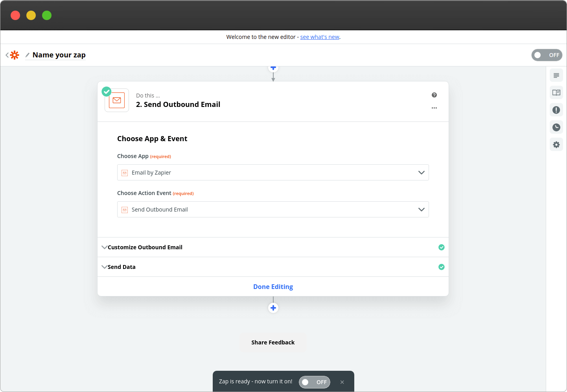
Task: Click the help question mark icon
Action: pos(434,95)
